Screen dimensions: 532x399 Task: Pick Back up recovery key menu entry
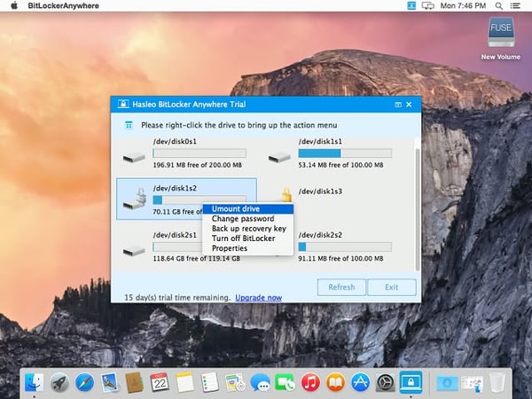[x=248, y=229]
